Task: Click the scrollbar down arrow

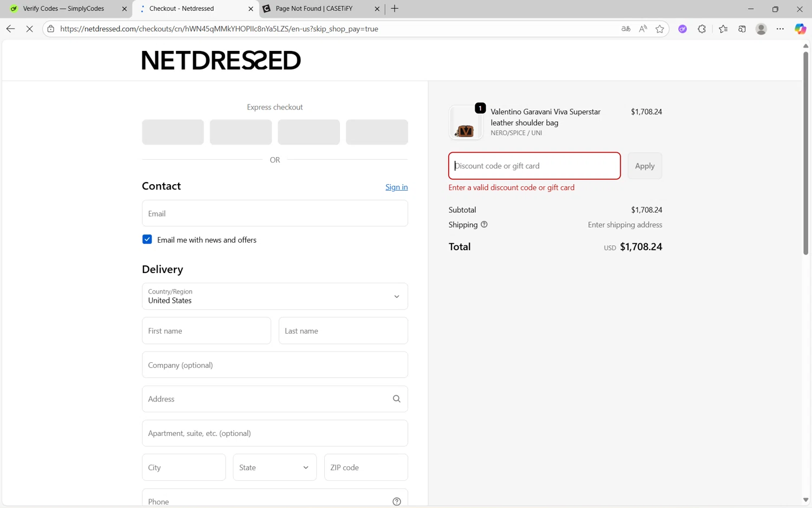Action: coord(806,500)
